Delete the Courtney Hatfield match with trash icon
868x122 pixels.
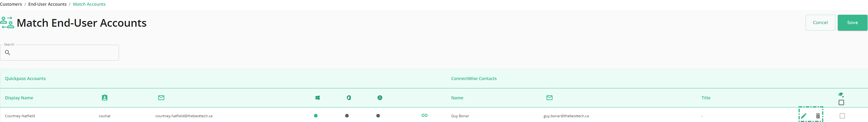(818, 116)
